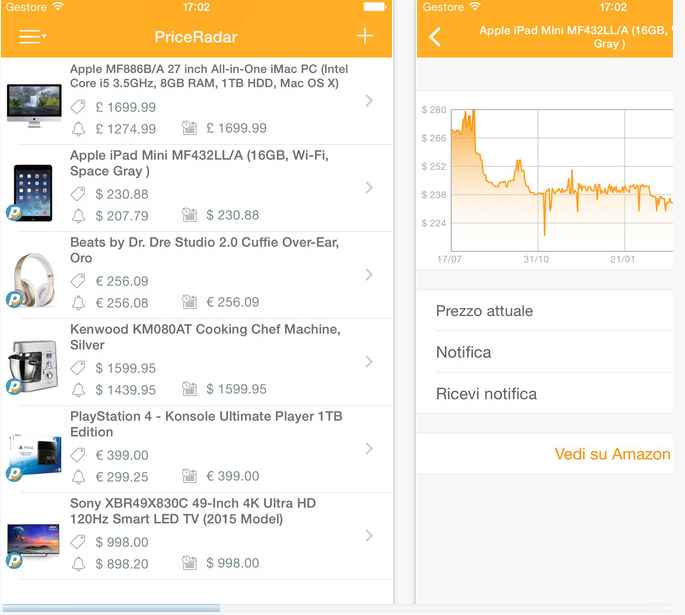
Task: Open Kenwood KM080AT Cooking Chef Machine title
Action: coord(205,337)
